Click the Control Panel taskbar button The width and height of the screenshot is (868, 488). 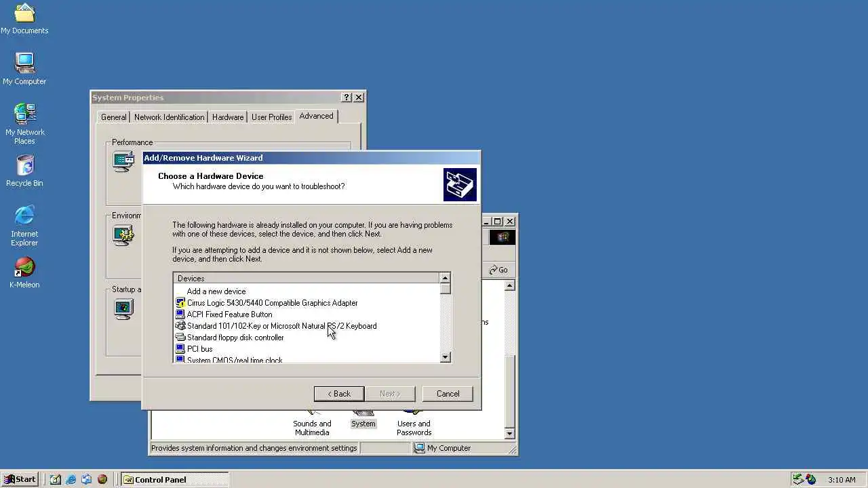(x=174, y=479)
